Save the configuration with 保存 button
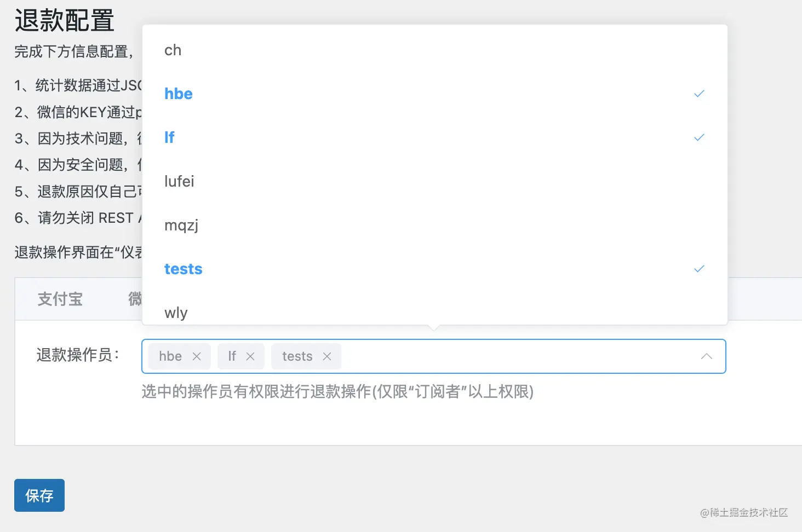Screen dimensions: 802x532 (x=39, y=495)
